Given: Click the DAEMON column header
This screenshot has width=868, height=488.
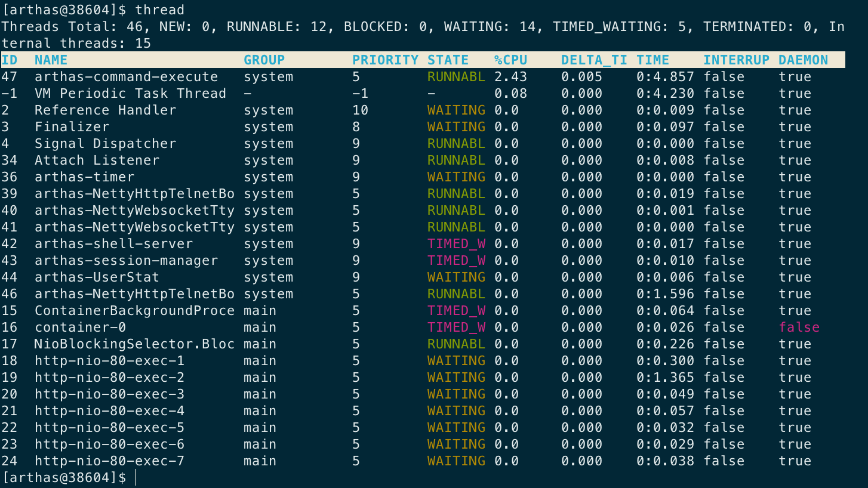Looking at the screenshot, I should pyautogui.click(x=804, y=60).
